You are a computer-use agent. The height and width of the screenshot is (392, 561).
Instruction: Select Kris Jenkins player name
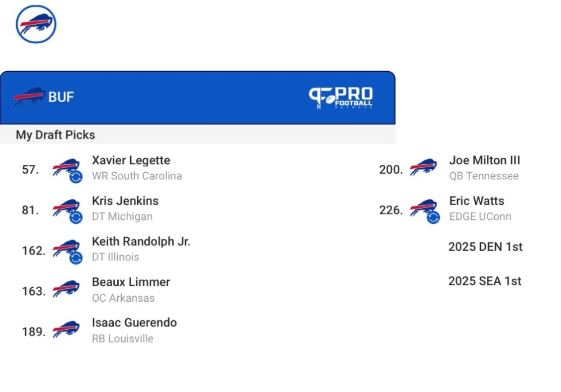pyautogui.click(x=125, y=201)
